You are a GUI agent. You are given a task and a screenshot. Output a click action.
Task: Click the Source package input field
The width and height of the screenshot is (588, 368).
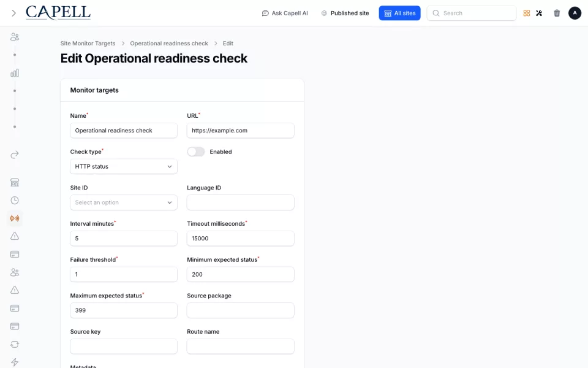point(240,310)
